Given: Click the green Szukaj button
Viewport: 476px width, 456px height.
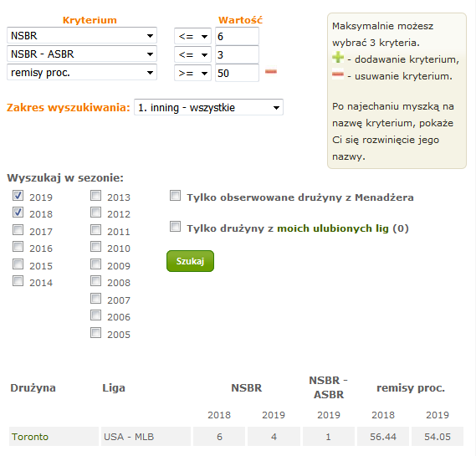Looking at the screenshot, I should (190, 261).
